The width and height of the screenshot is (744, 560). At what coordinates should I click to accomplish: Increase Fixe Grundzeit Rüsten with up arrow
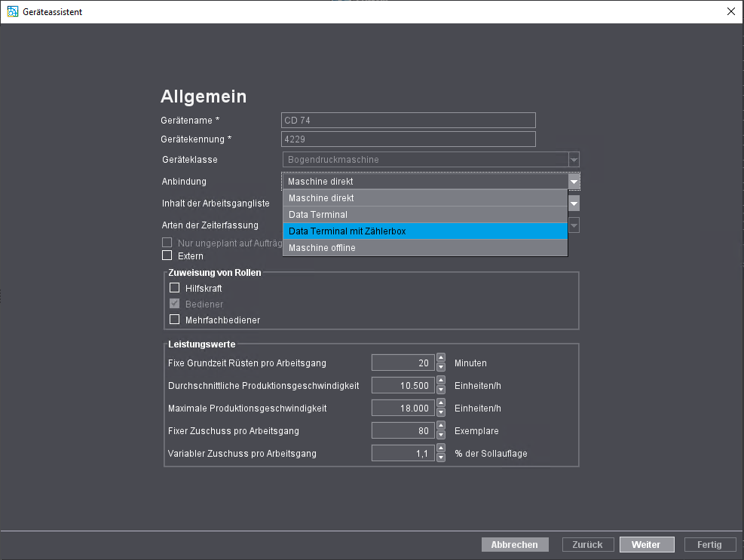(441, 358)
